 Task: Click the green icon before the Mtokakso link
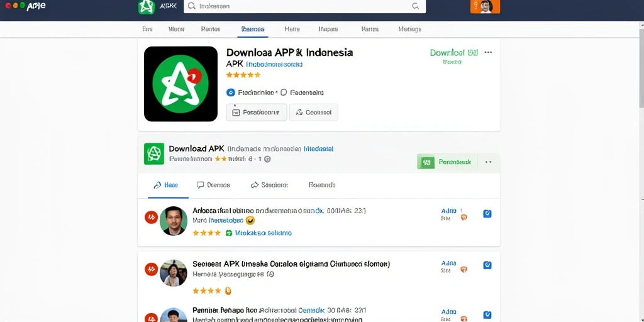point(229,233)
